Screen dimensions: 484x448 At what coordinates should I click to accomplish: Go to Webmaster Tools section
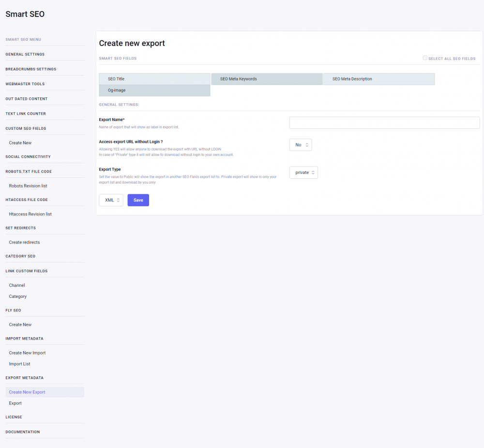[x=25, y=84]
